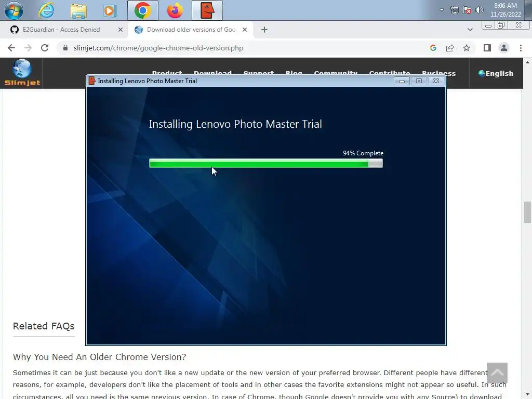Click the page's vertical scrollbar thumb
This screenshot has height=399, width=532.
527,212
